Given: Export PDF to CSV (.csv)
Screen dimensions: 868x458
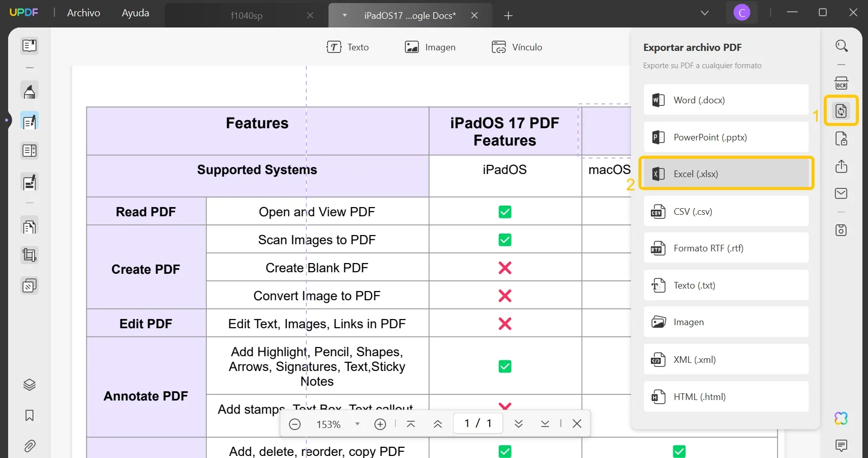Looking at the screenshot, I should point(726,211).
